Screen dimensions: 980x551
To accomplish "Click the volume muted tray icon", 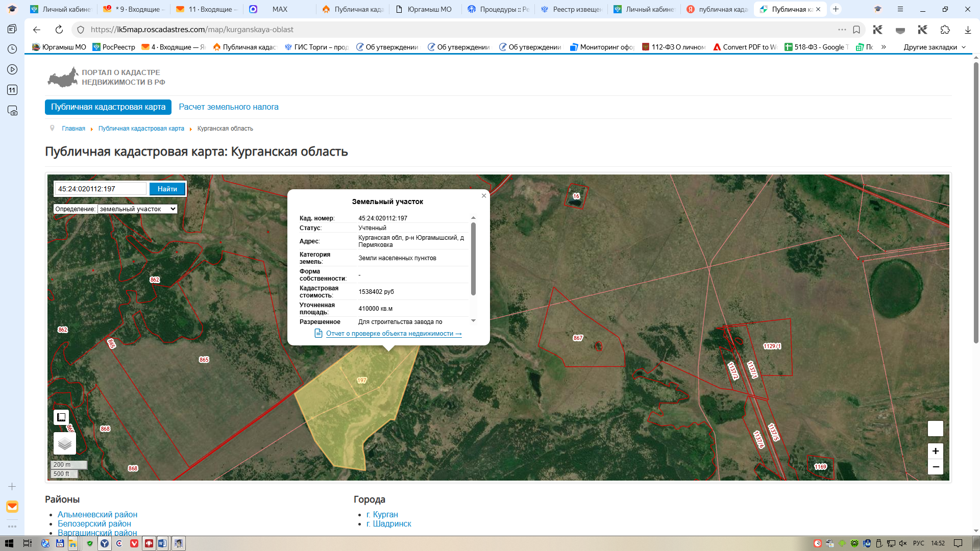I will coord(902,543).
